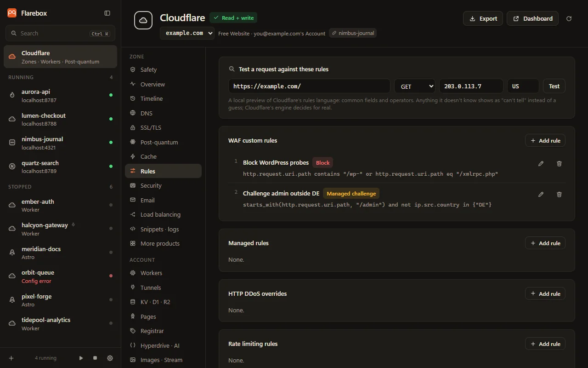Open the zone selector example.com dropdown
588x368 pixels.
(x=187, y=33)
